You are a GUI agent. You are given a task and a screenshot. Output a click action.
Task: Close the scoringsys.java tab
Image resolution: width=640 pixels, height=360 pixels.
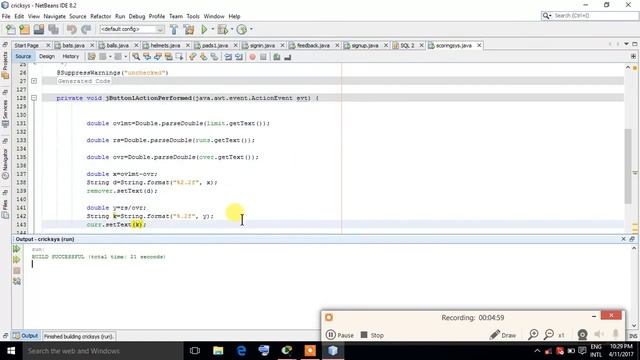479,45
